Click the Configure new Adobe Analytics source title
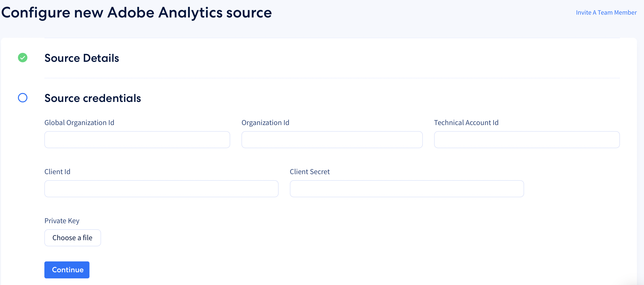 pyautogui.click(x=136, y=13)
